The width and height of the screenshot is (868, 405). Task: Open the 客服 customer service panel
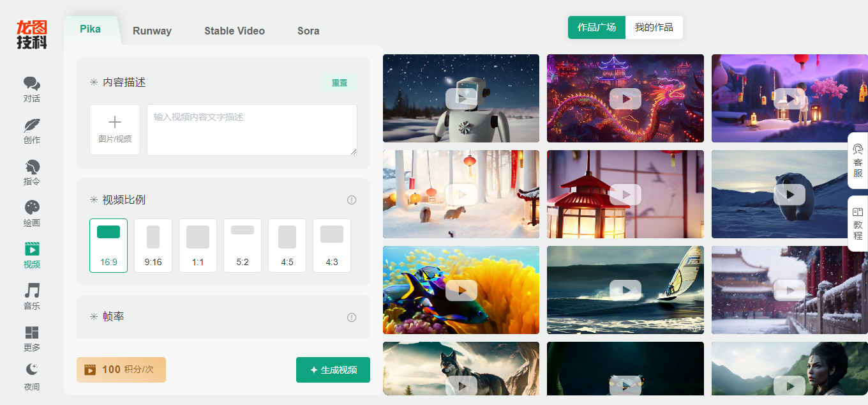[858, 161]
